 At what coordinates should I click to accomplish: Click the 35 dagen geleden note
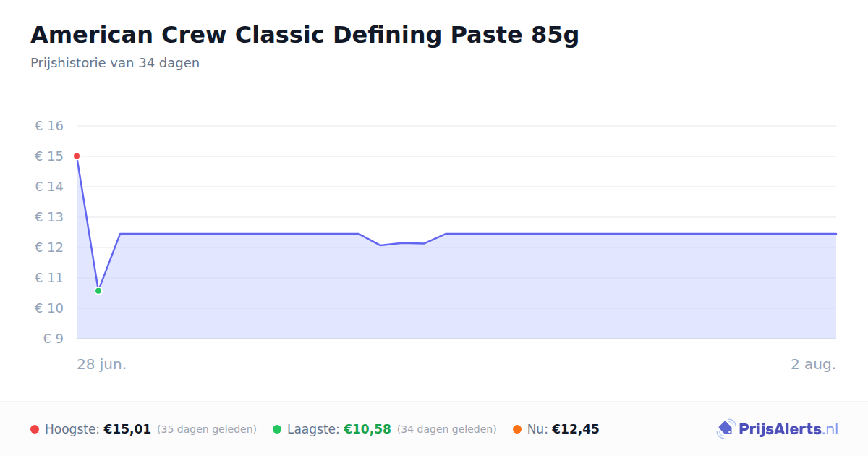click(207, 429)
